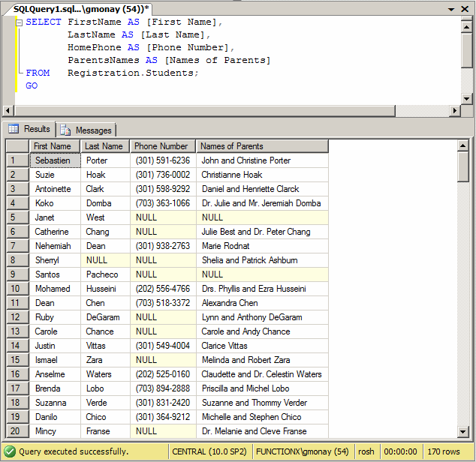
Task: Click editor horizontal scroll right arrow
Action: (x=454, y=110)
